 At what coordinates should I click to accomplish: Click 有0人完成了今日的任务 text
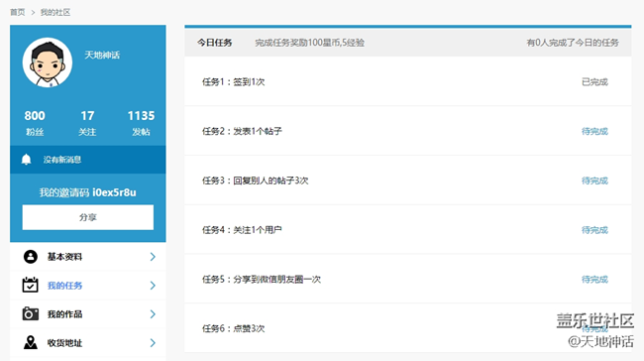573,43
